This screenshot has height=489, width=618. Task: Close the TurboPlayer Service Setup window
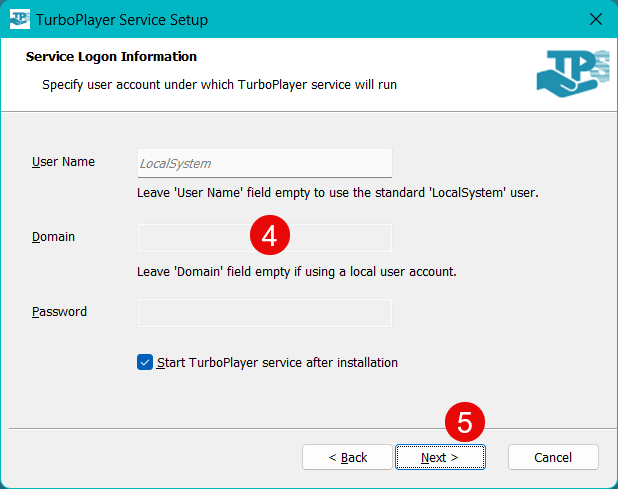pyautogui.click(x=596, y=19)
